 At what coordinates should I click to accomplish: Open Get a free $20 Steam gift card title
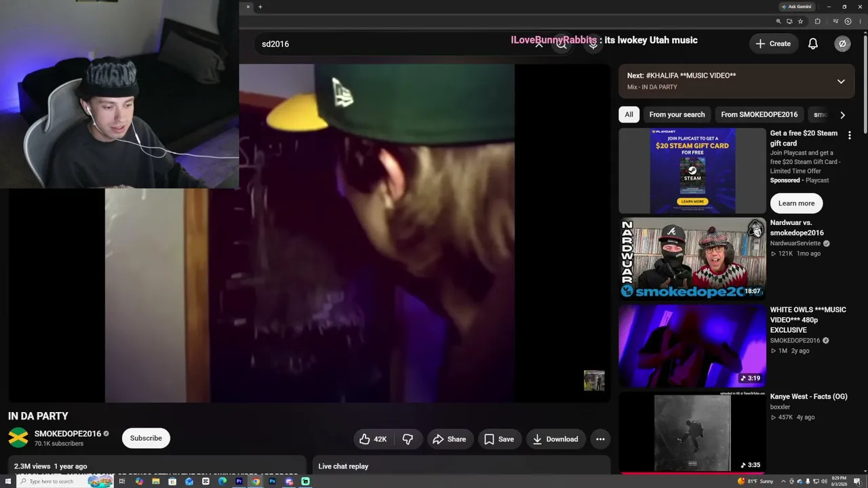(x=804, y=138)
